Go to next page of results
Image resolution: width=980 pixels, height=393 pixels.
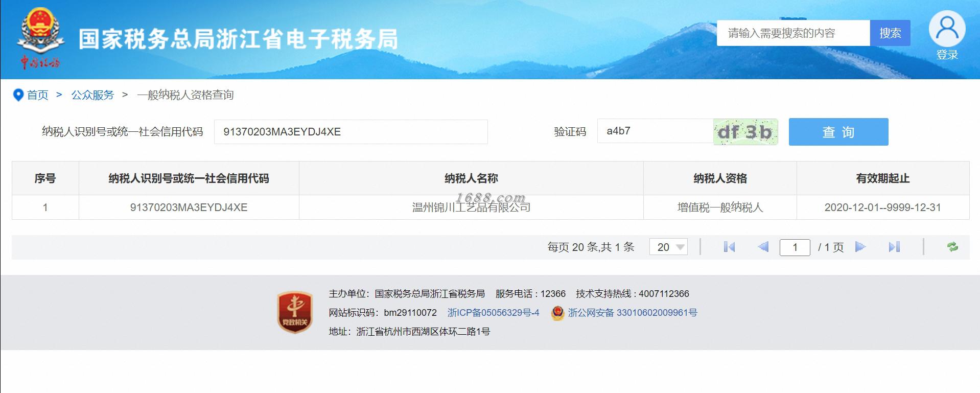[860, 247]
